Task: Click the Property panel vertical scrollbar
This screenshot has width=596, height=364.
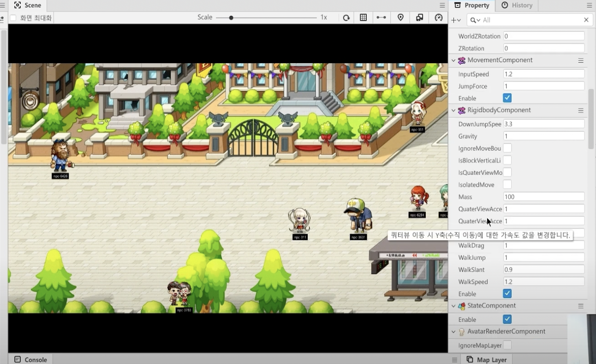Action: click(x=591, y=119)
